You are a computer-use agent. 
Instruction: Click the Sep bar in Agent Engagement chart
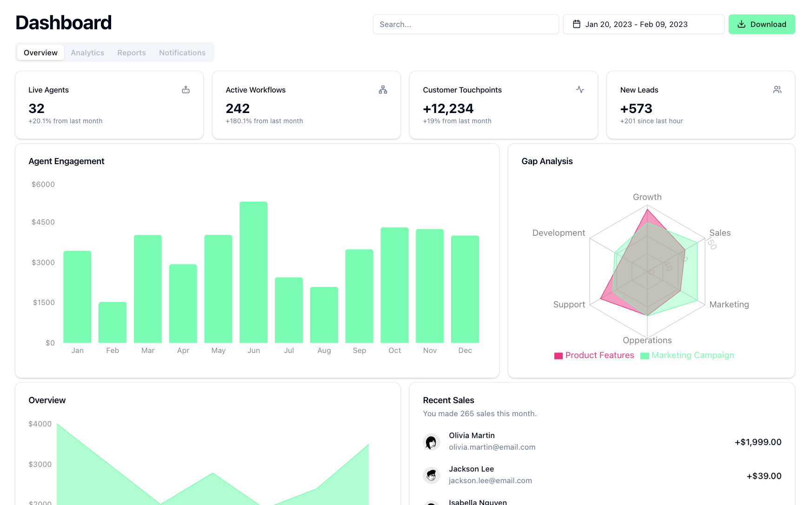[359, 296]
